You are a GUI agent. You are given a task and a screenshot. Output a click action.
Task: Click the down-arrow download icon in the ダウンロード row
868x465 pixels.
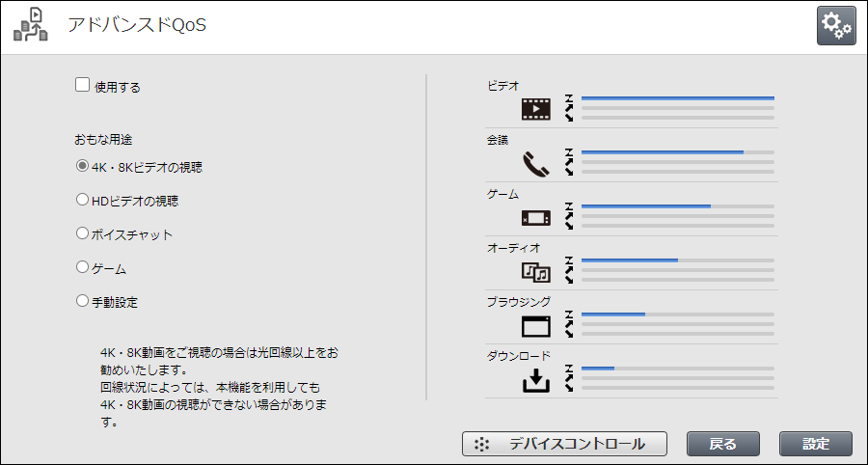click(x=569, y=388)
